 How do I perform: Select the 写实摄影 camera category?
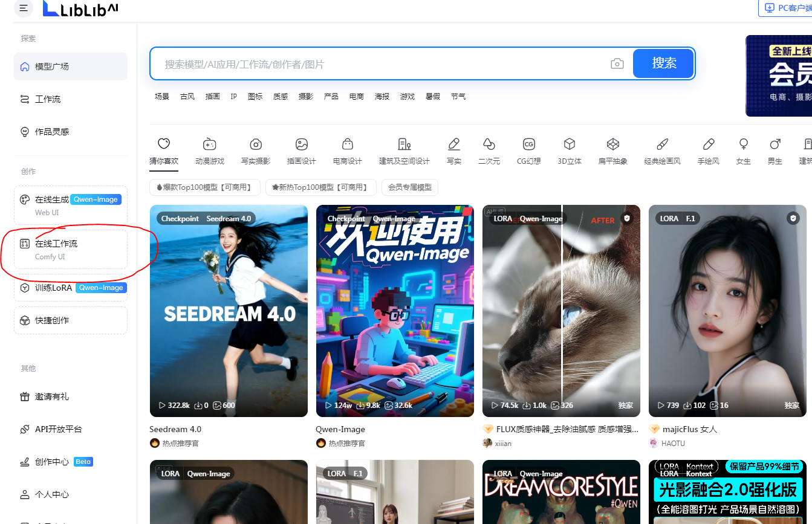click(x=256, y=151)
